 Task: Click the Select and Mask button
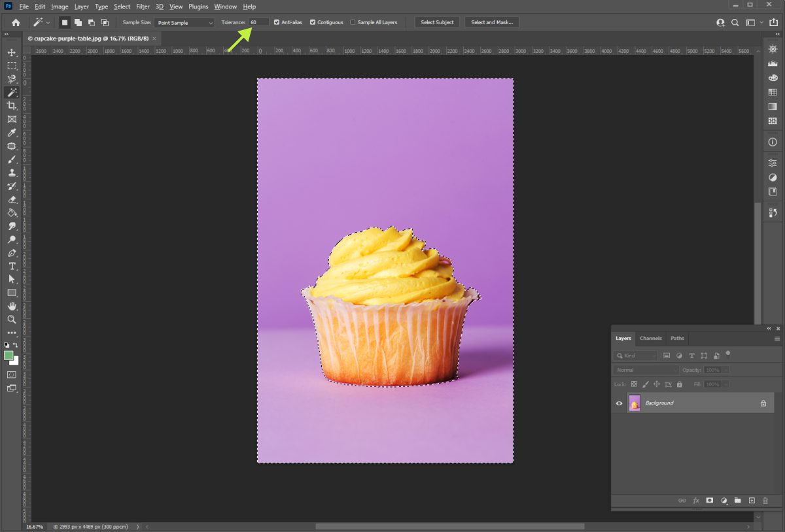click(x=492, y=22)
